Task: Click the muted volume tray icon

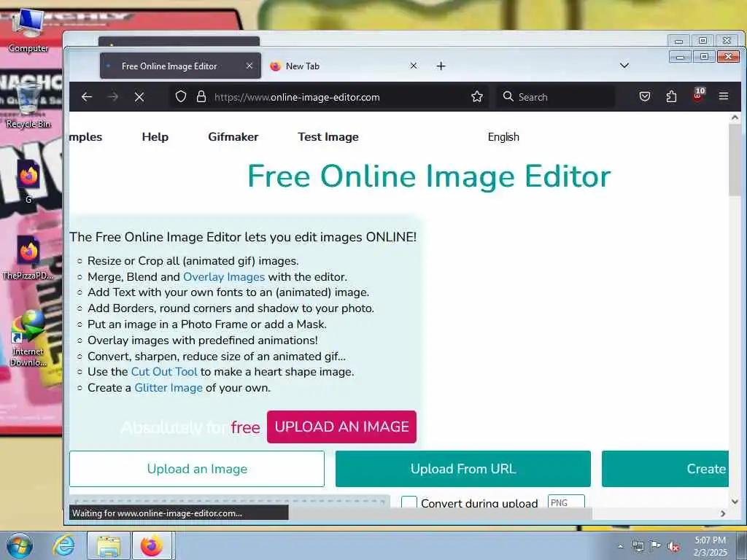Action: (x=673, y=547)
